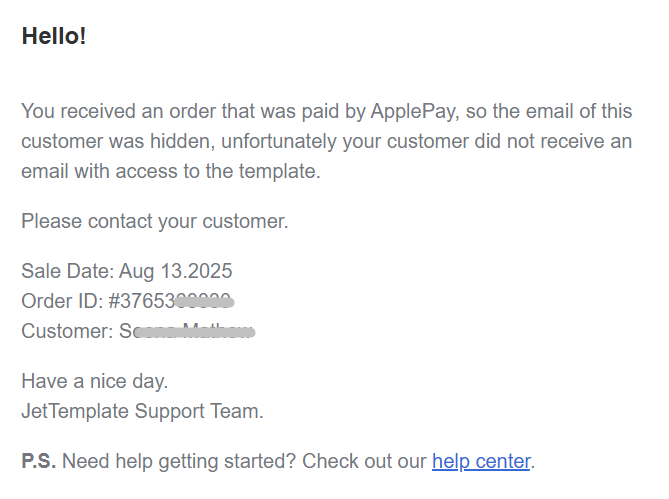Click the "JetTemplate Support Team." signature
Viewport: 669px width, 499px height.
click(142, 411)
